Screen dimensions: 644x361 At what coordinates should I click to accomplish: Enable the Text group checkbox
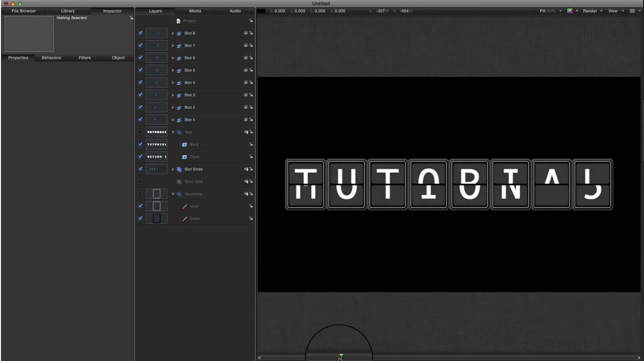(x=140, y=132)
